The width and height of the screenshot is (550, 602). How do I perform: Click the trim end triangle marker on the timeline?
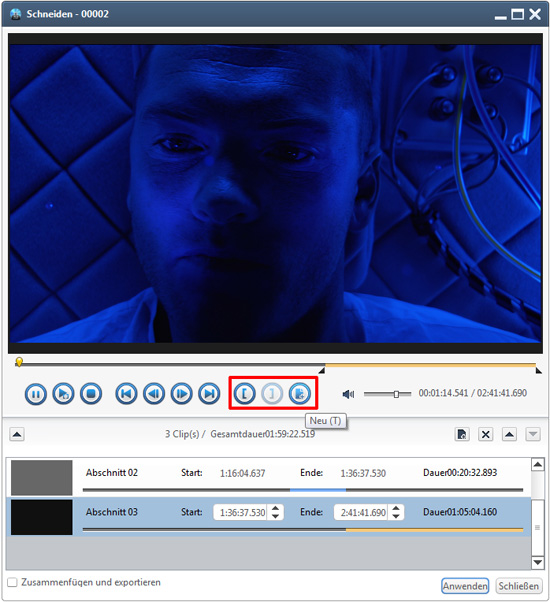pyautogui.click(x=538, y=370)
